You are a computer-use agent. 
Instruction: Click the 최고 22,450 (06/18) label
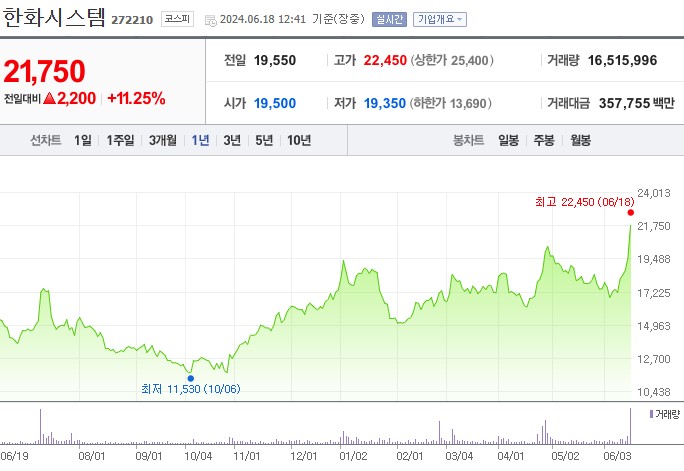pos(585,202)
